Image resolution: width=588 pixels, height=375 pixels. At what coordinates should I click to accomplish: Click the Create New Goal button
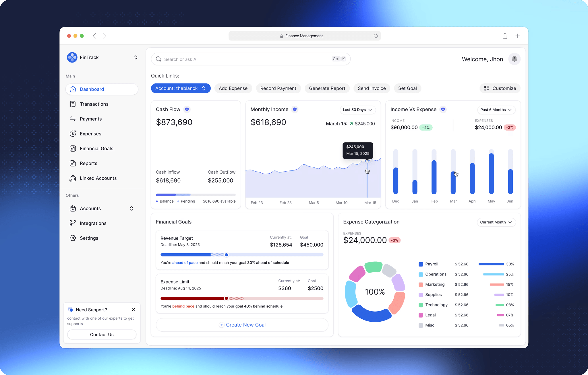[x=242, y=325]
